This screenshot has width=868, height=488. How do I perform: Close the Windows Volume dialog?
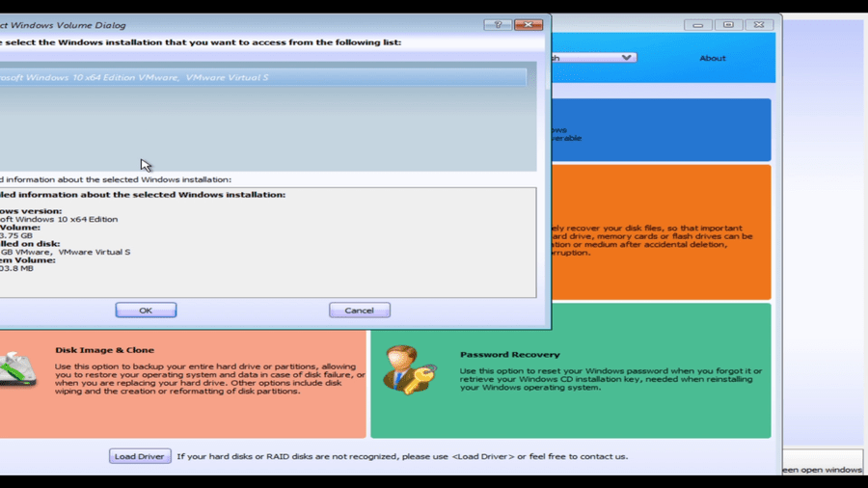pyautogui.click(x=529, y=25)
